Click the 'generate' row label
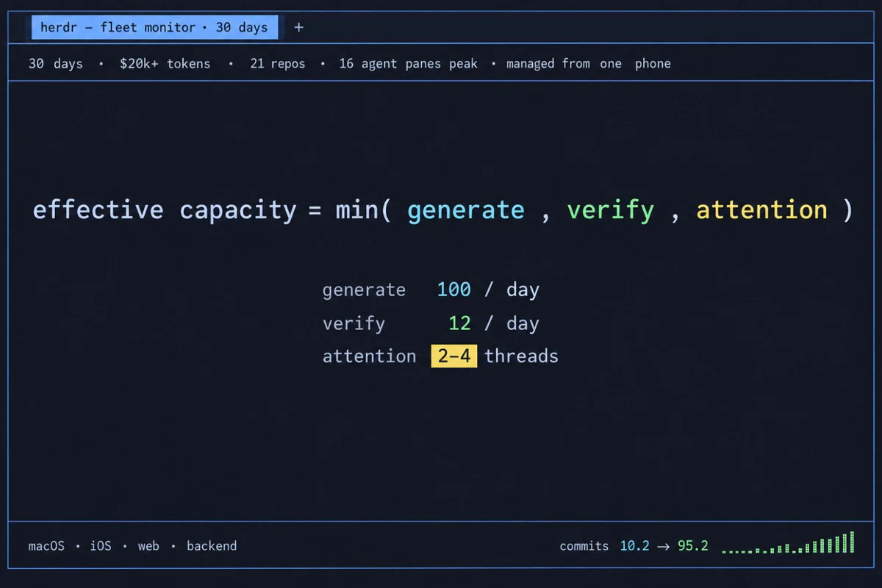This screenshot has height=588, width=882. coord(364,290)
